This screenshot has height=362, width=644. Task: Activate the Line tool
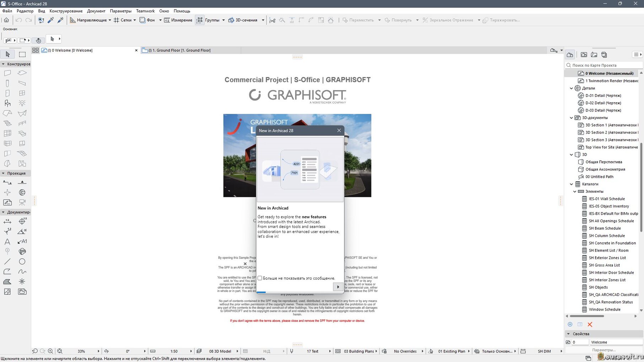click(x=7, y=262)
